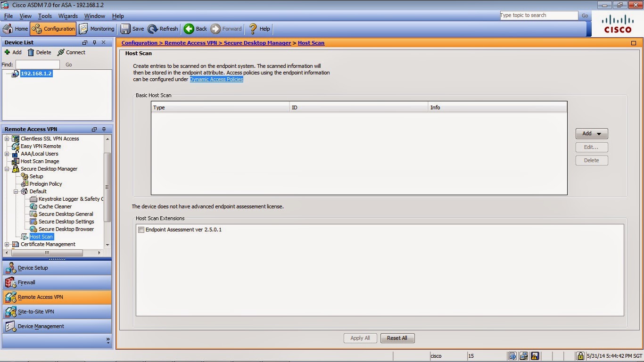
Task: Click the network devices status bar icon
Action: 524,356
